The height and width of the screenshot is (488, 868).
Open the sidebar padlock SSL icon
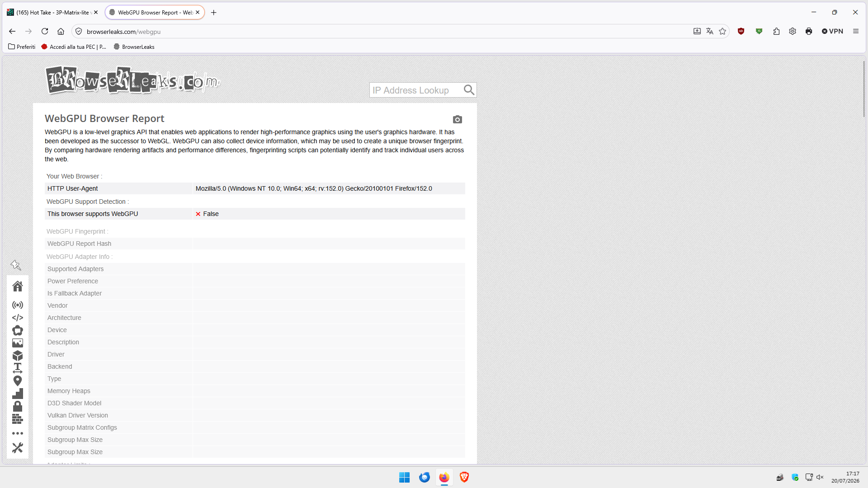click(18, 406)
